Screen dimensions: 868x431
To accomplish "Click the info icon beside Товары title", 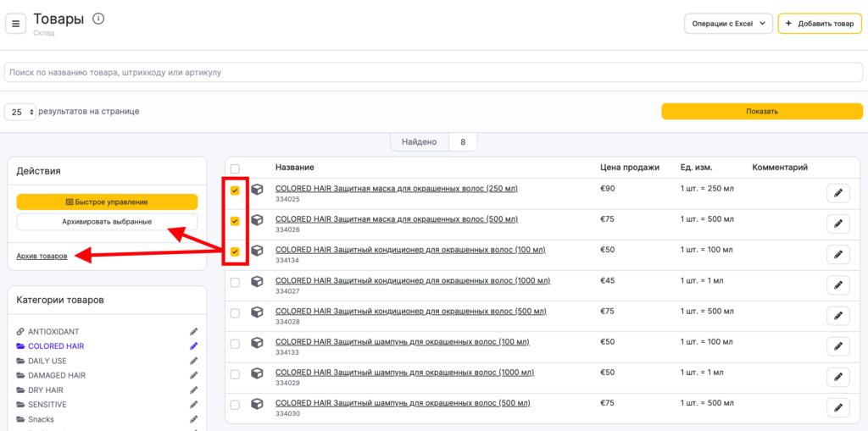I will coord(98,19).
